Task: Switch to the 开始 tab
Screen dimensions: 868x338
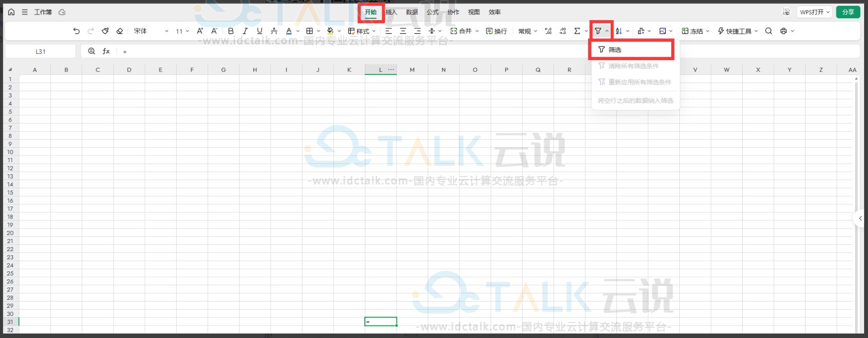Action: [x=371, y=12]
